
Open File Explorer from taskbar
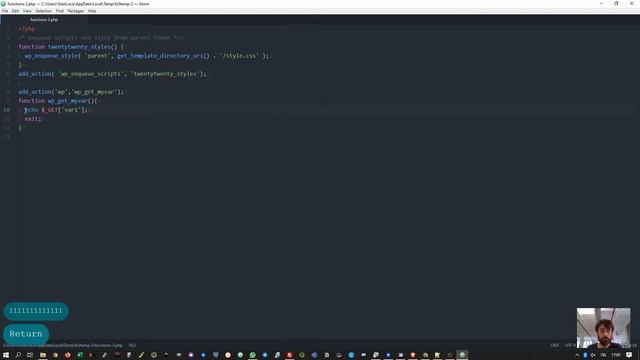42,355
